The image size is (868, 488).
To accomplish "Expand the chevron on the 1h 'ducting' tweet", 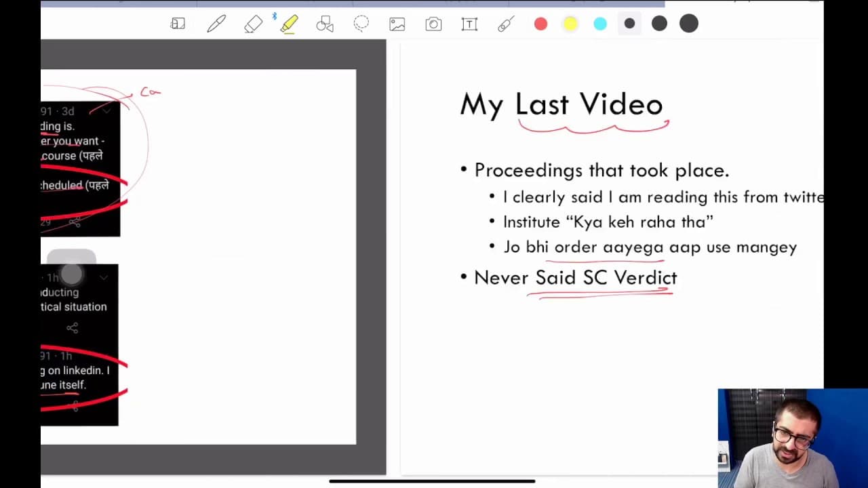I will click(x=103, y=277).
